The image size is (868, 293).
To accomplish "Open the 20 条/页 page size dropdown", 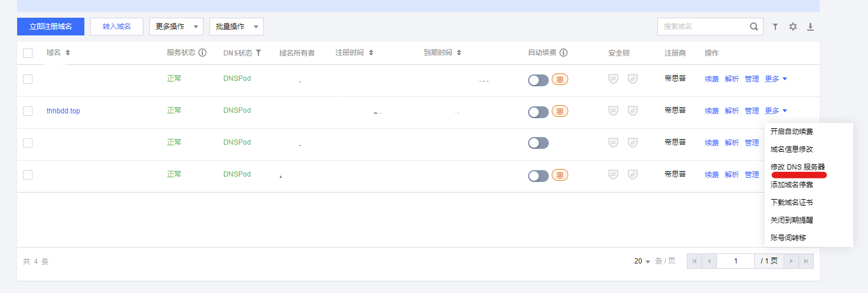I will coord(642,261).
